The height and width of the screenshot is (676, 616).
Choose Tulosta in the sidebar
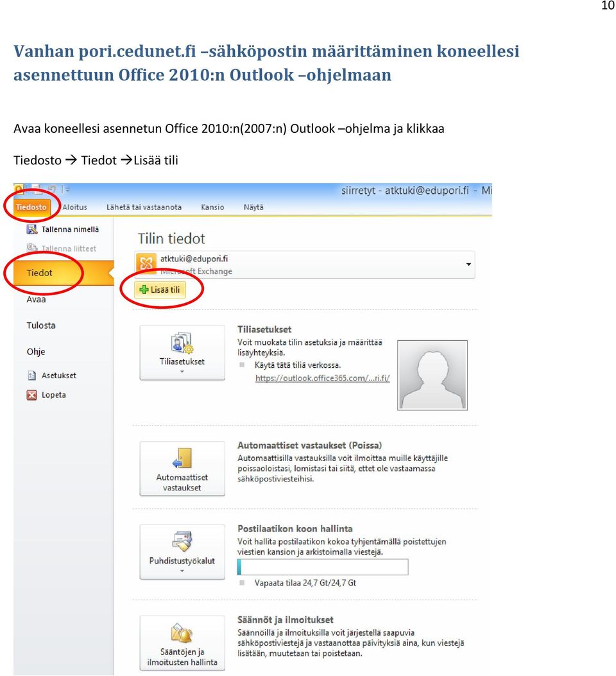(41, 325)
